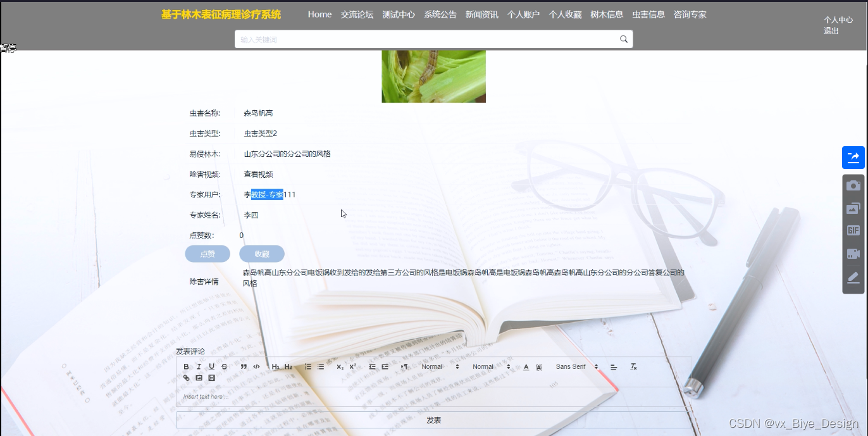Insert a hyperlink in the comment
Viewport: 868px width, 436px height.
(186, 378)
